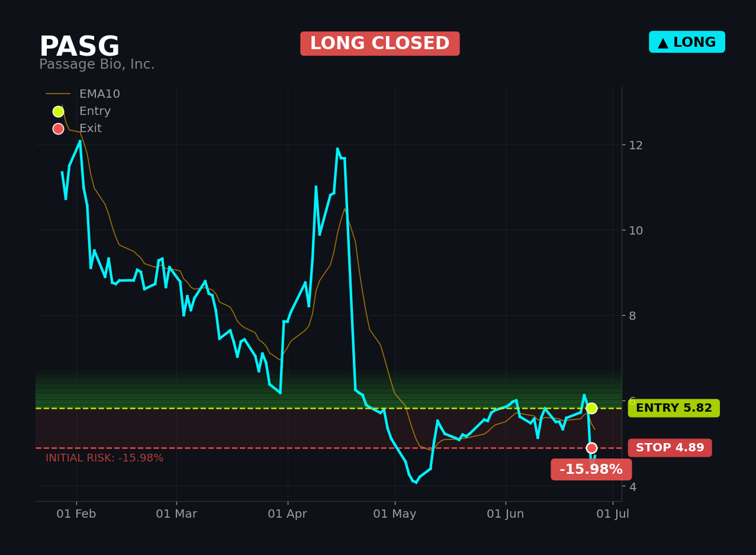The width and height of the screenshot is (756, 555).
Task: Click the Passage Bio, Inc. subtitle
Action: pos(97,65)
